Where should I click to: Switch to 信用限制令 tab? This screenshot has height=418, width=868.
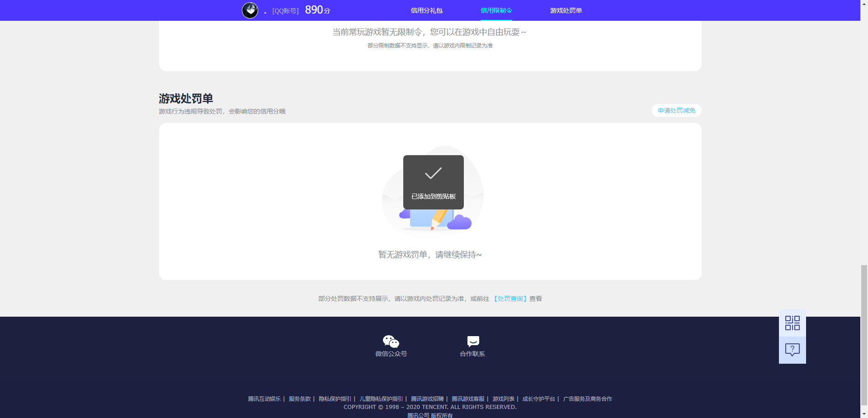[496, 10]
